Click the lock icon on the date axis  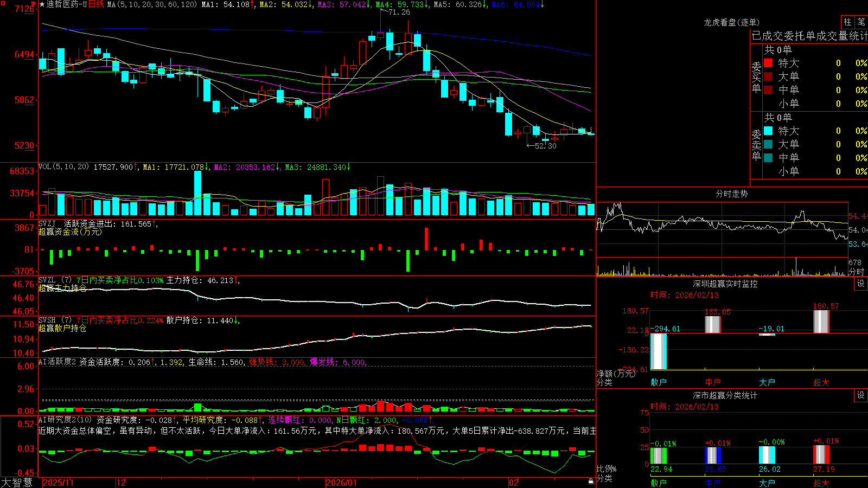coord(591,481)
